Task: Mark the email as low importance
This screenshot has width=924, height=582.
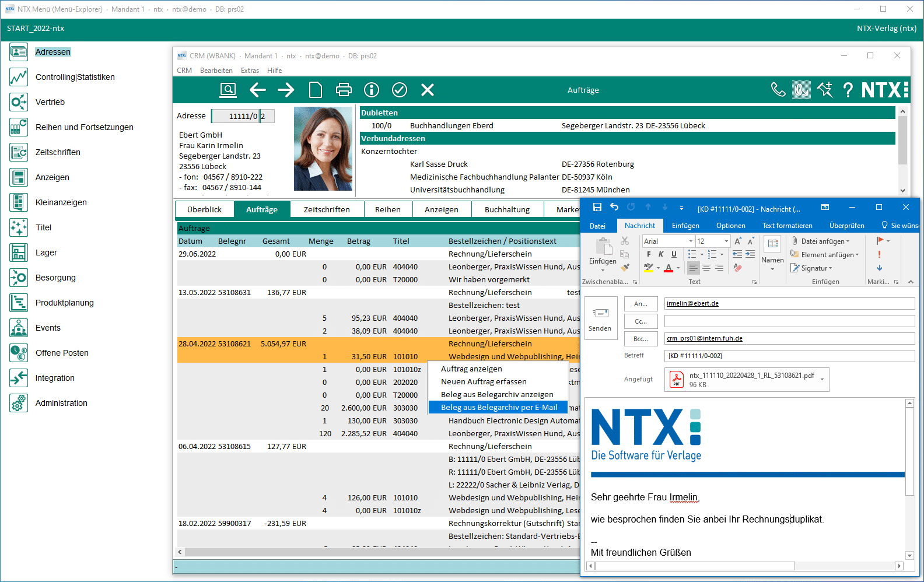Action: tap(880, 268)
